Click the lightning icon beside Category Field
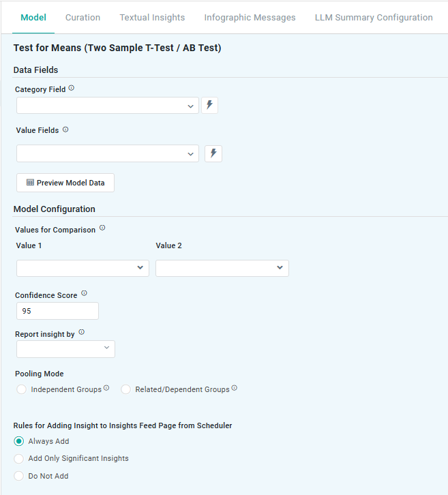 coord(209,105)
